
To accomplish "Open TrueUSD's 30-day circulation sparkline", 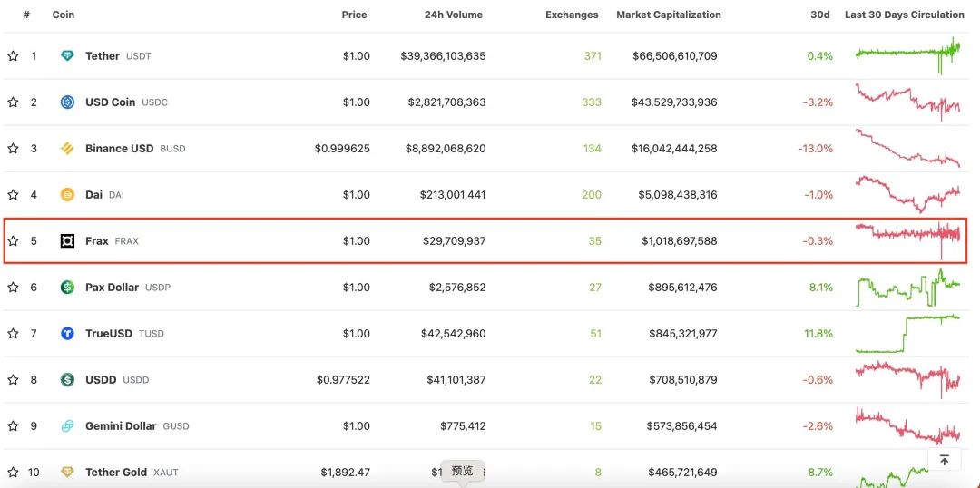I will pyautogui.click(x=907, y=334).
